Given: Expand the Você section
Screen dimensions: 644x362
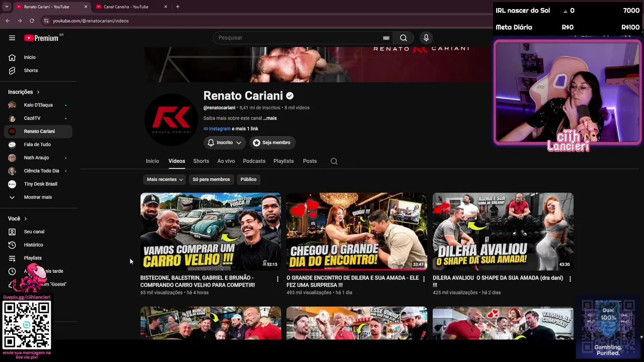Looking at the screenshot, I should point(18,219).
